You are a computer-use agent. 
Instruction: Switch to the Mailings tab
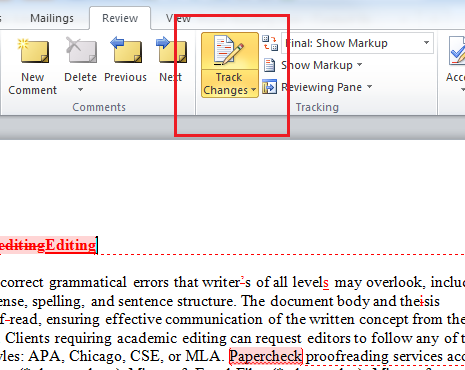pos(52,18)
